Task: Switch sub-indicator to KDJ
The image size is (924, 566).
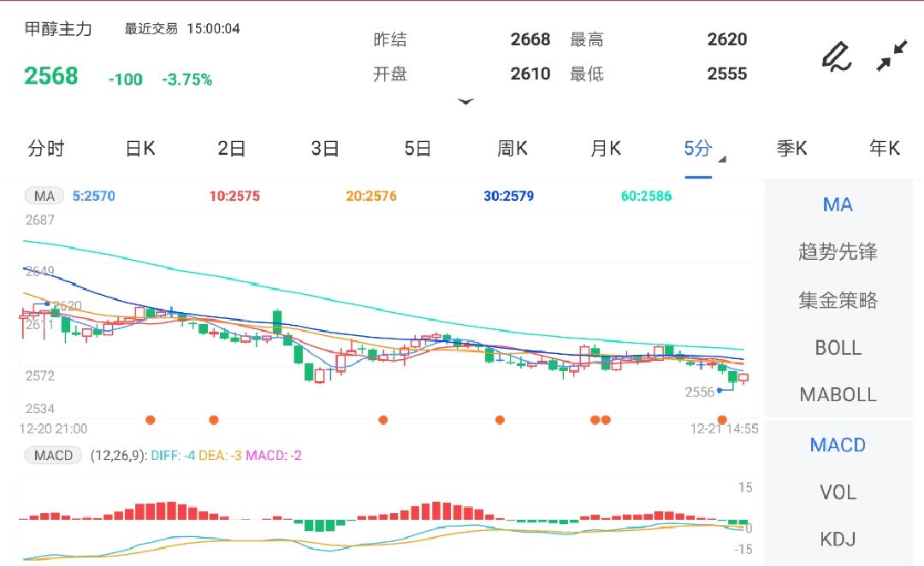Action: 837,539
